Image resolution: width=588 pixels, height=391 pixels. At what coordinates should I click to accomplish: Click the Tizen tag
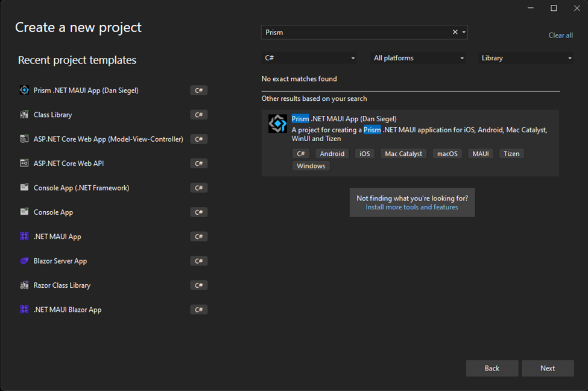[x=511, y=153]
